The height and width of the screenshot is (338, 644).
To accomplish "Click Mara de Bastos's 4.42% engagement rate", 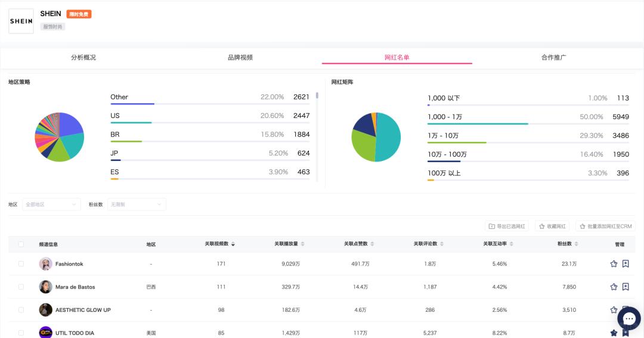I will tap(500, 287).
